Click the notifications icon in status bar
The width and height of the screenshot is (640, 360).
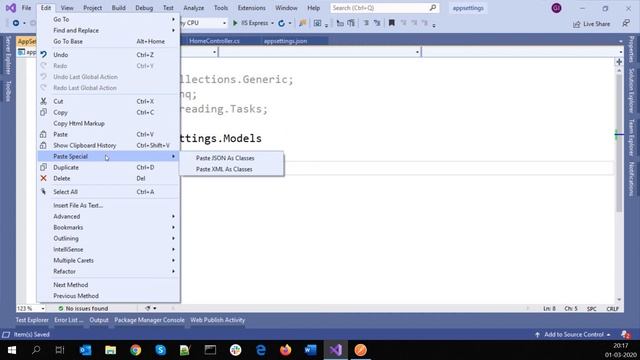coord(625,334)
